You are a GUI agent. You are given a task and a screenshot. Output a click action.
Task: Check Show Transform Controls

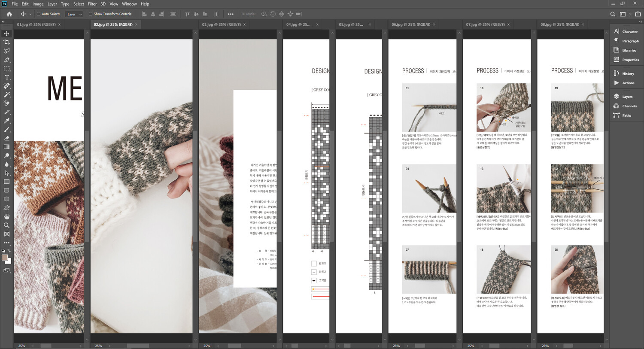point(91,14)
